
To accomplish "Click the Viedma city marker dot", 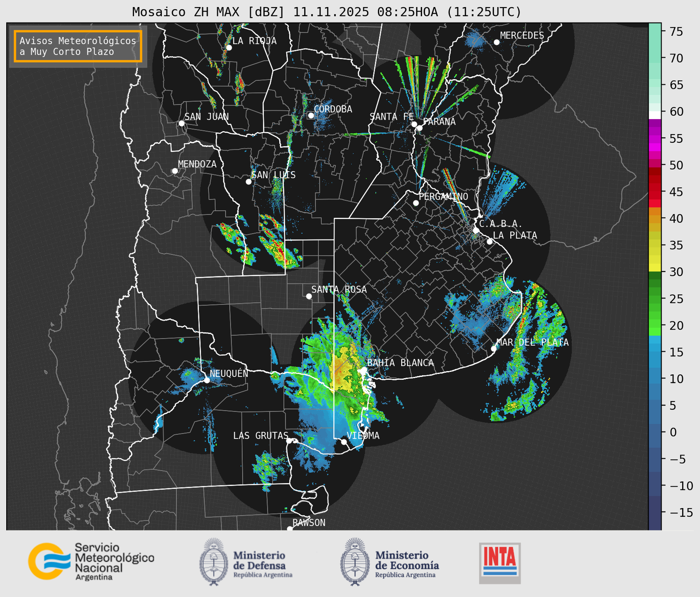I will point(344,442).
